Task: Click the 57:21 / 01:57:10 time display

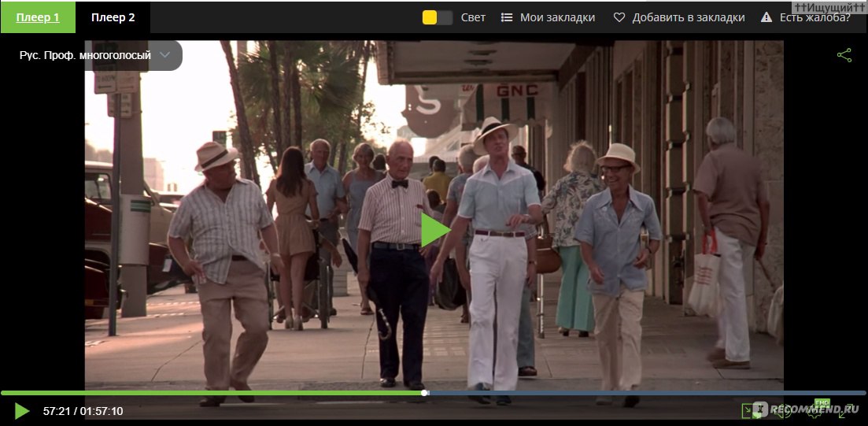Action: pos(83,412)
